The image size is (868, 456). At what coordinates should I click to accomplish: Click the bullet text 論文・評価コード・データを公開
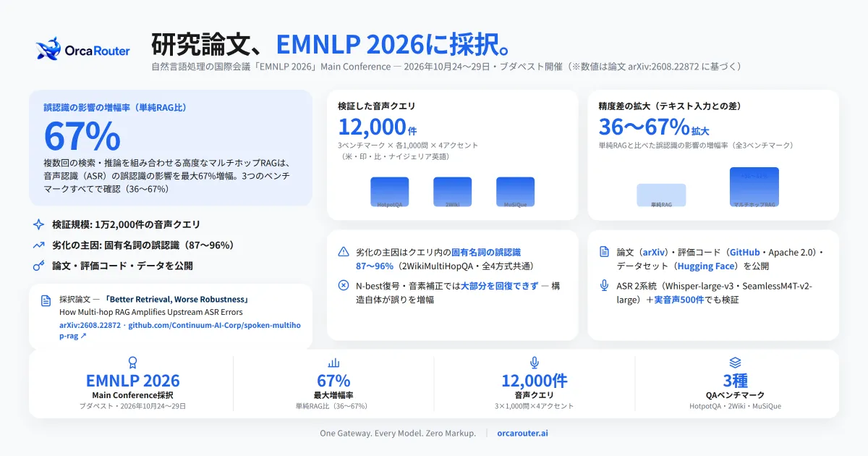click(122, 266)
